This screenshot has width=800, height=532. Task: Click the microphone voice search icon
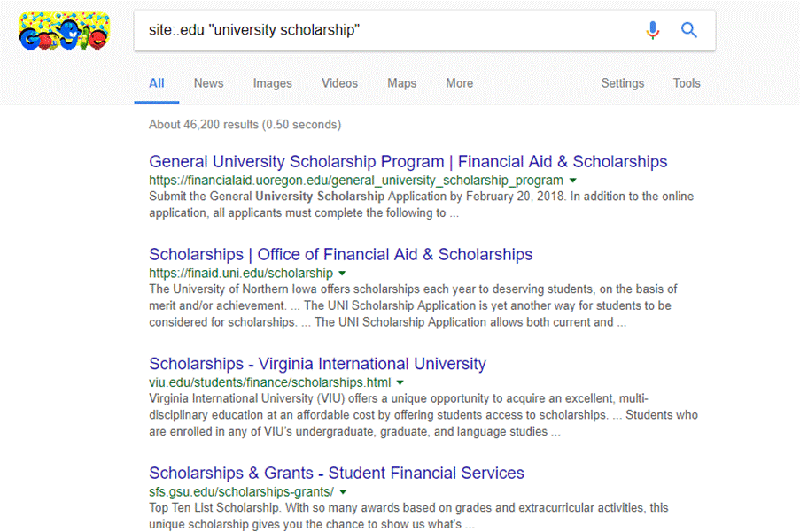(x=653, y=31)
